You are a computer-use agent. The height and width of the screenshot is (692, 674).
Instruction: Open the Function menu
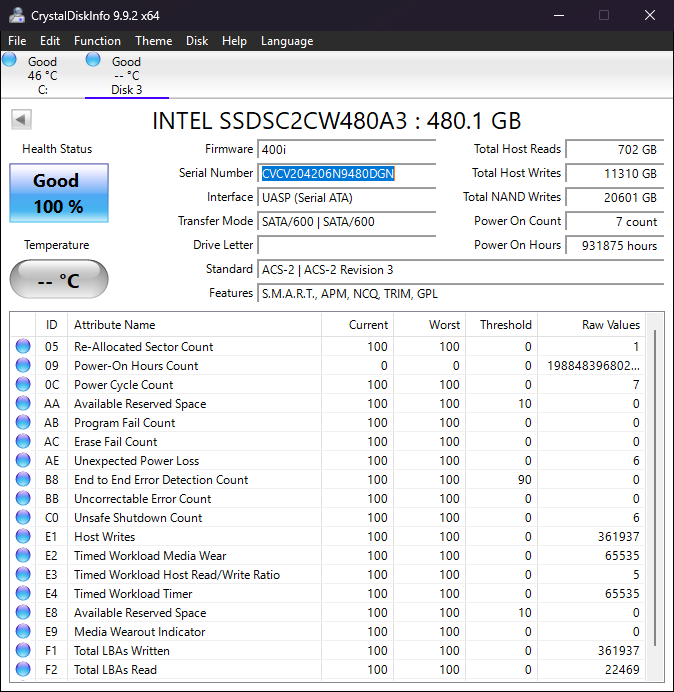tap(98, 41)
